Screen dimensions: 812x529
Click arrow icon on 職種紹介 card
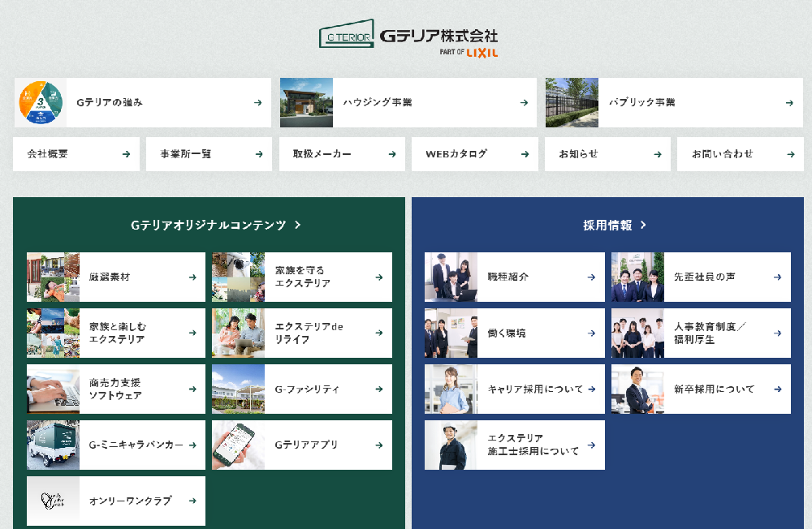pyautogui.click(x=591, y=277)
